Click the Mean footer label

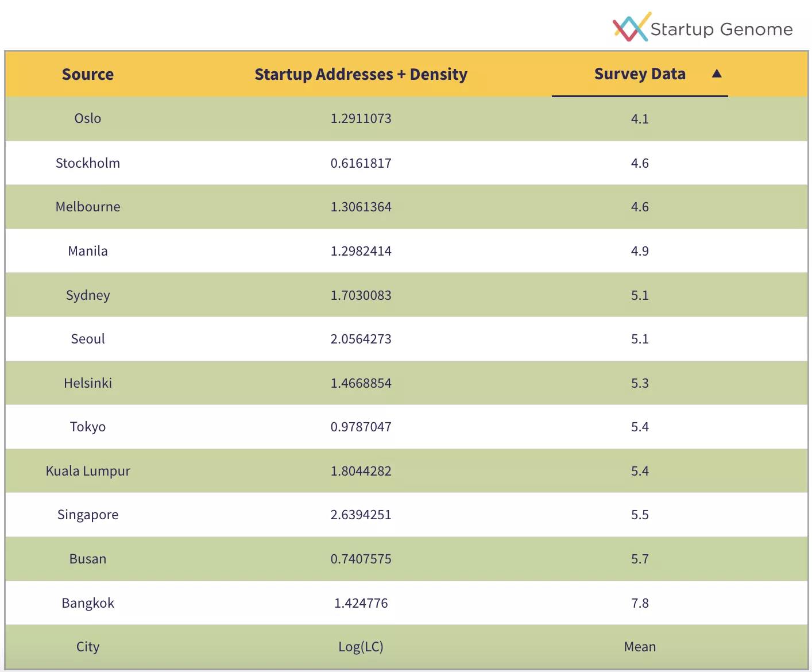tap(640, 647)
